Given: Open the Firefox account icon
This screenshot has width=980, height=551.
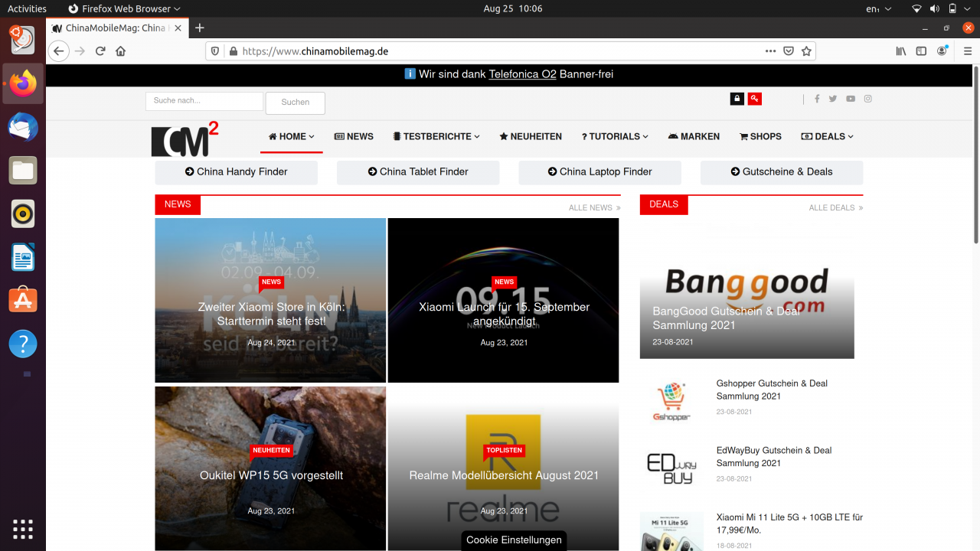Looking at the screenshot, I should coord(942,51).
